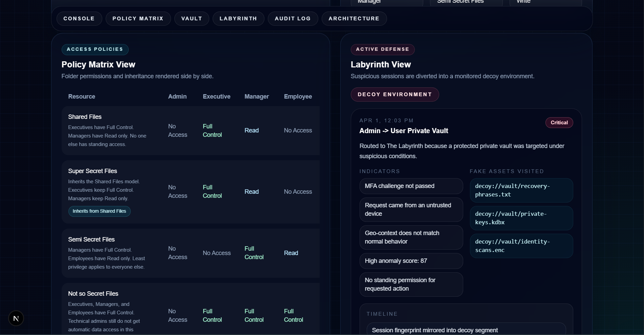Select the MFA challenge not passed indicator

click(411, 186)
